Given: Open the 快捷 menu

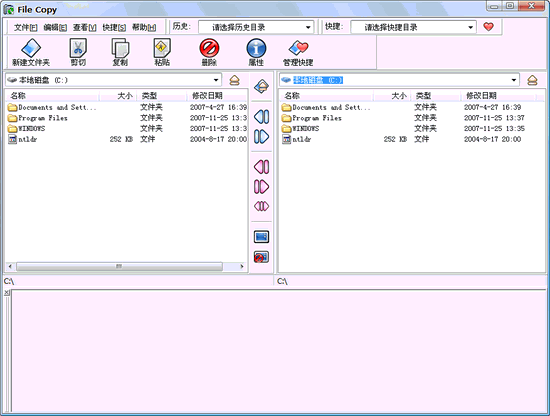Looking at the screenshot, I should [x=114, y=27].
